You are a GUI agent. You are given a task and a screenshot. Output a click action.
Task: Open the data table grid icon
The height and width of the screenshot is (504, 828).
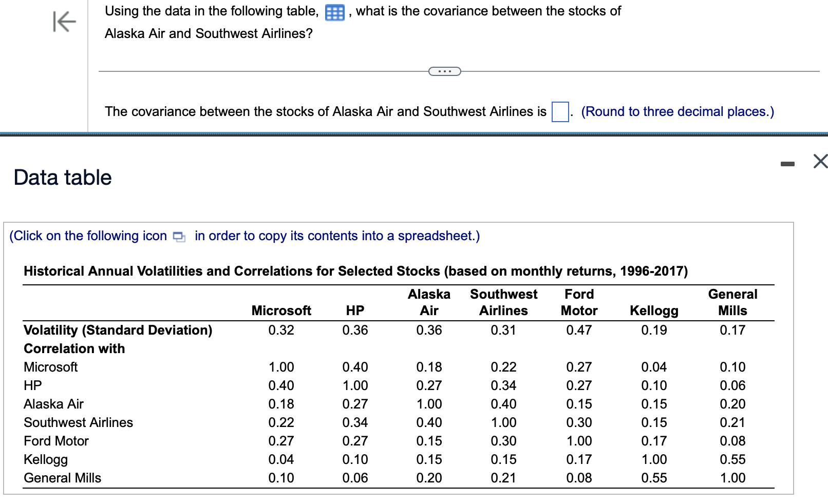tap(335, 12)
